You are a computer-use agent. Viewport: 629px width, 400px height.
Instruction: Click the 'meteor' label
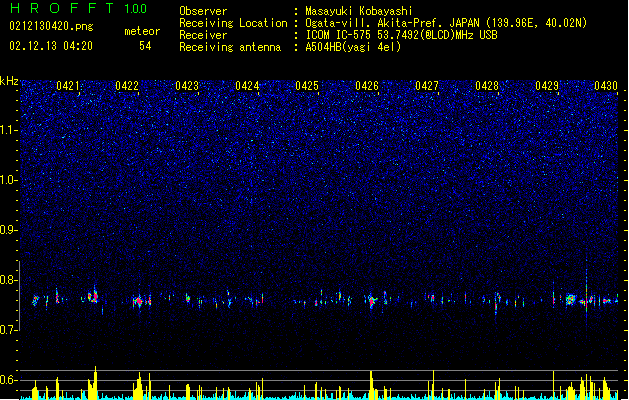(142, 31)
